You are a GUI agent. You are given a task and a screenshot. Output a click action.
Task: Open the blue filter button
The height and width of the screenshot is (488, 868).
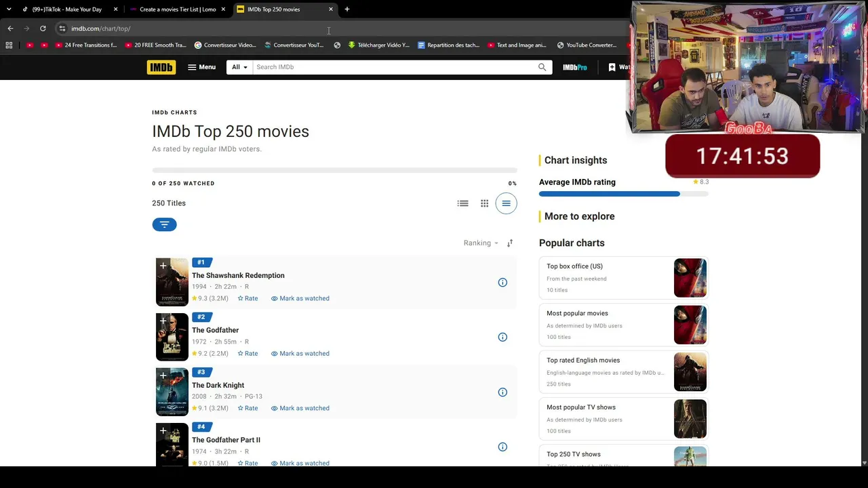(164, 224)
